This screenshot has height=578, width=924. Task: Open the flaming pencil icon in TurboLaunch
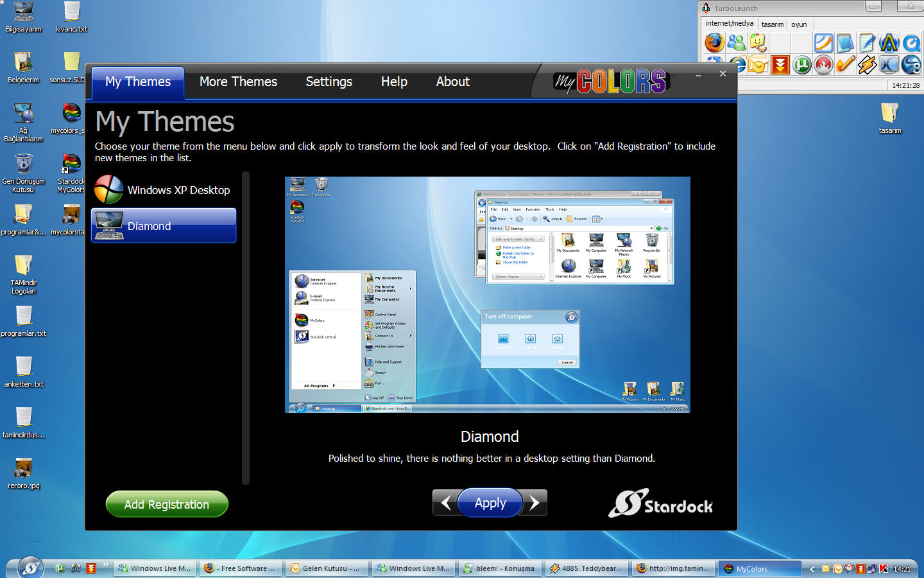pos(846,65)
